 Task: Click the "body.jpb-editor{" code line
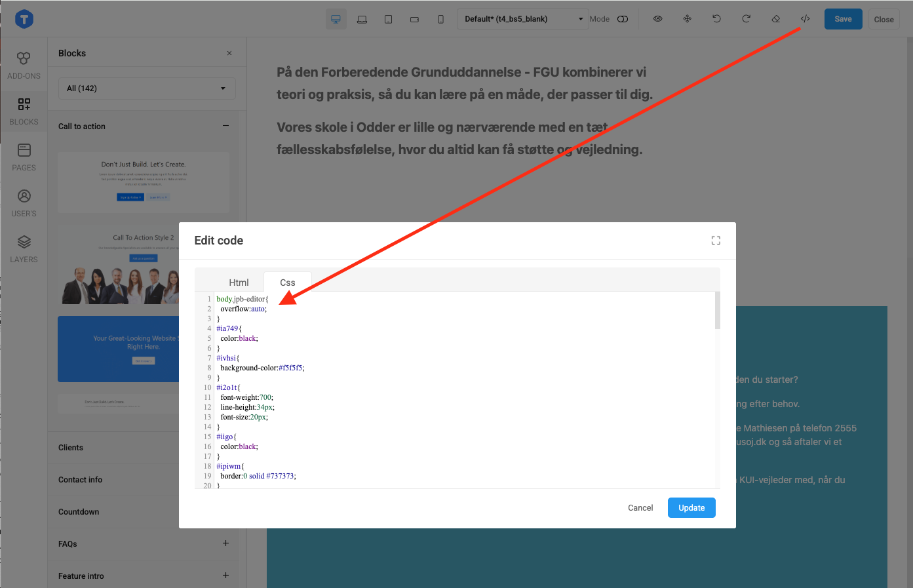click(x=243, y=299)
